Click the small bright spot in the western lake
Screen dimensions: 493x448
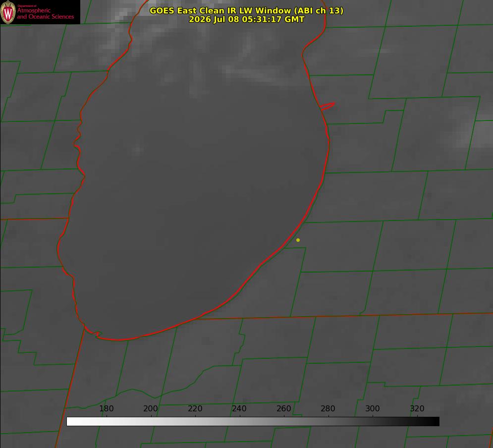tap(136, 150)
